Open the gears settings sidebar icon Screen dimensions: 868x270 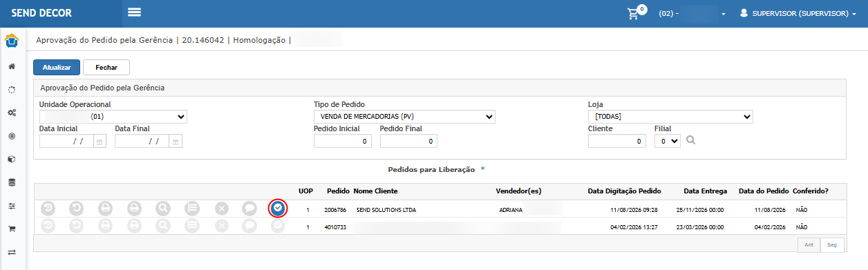tap(12, 113)
